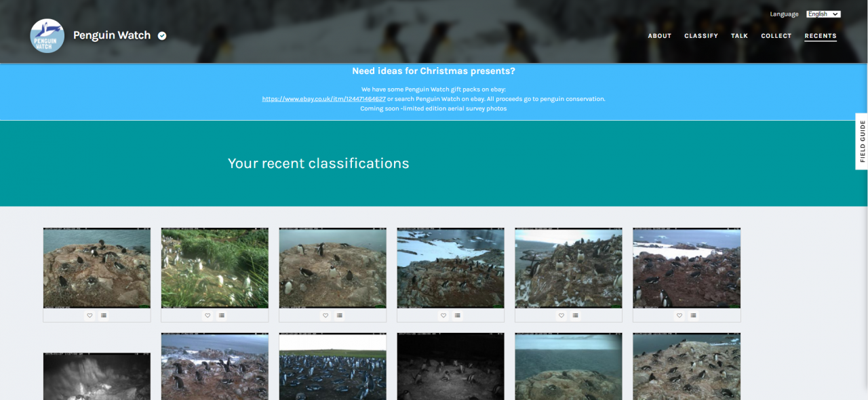The width and height of the screenshot is (868, 400).
Task: Open second-row photo of rock before grey sea
Action: tap(569, 367)
